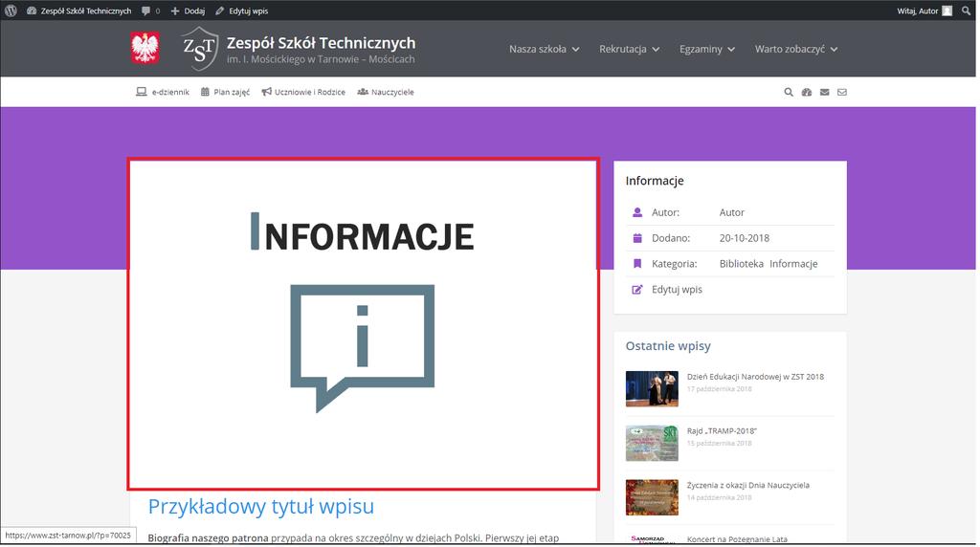The width and height of the screenshot is (980, 547).
Task: Expand the Rekrutacja menu
Action: (629, 49)
